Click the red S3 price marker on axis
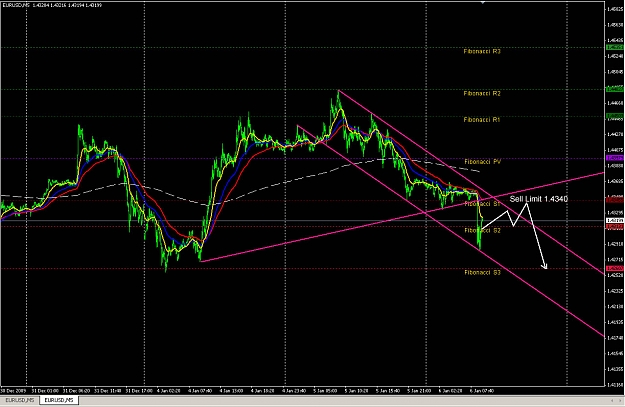The image size is (625, 407). pos(615,269)
